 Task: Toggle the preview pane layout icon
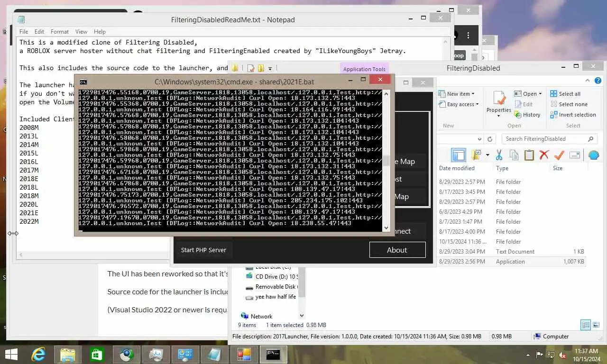tap(458, 155)
